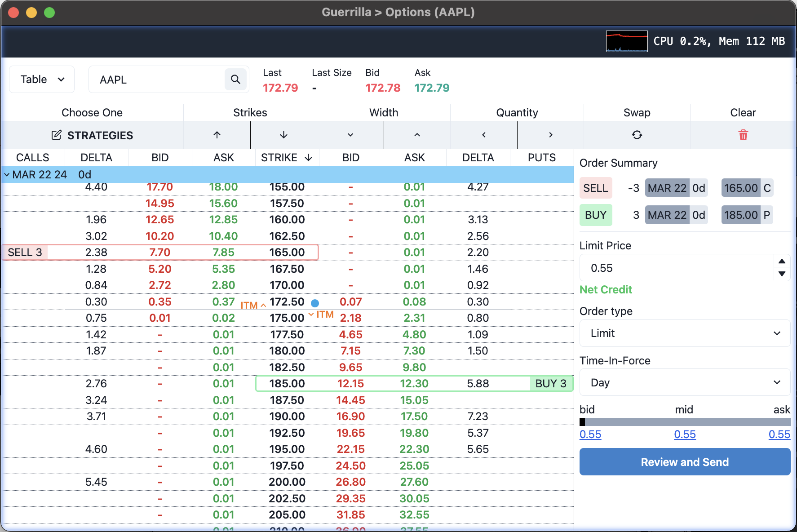797x532 pixels.
Task: Toggle the BUY side in Order Summary
Action: click(596, 215)
